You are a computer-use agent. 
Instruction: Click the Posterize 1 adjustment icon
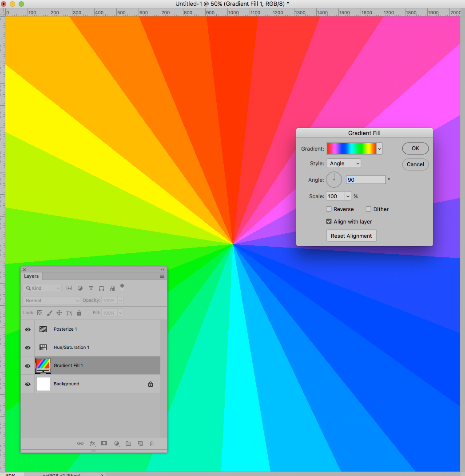pyautogui.click(x=43, y=329)
